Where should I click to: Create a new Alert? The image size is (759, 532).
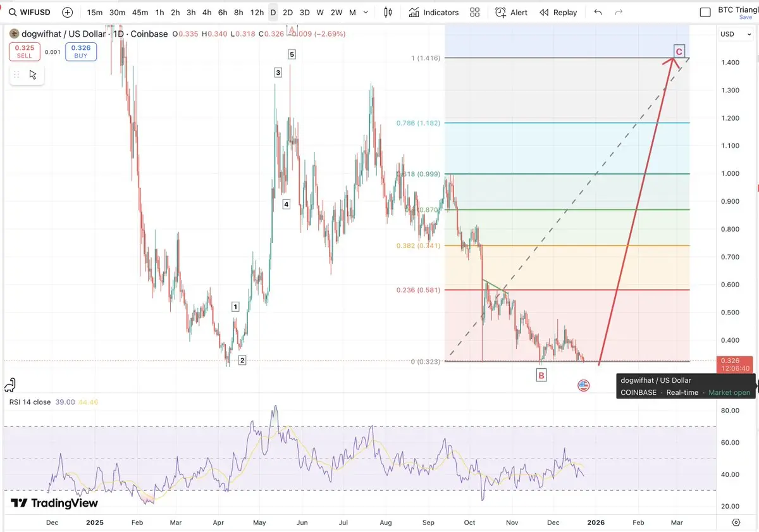[x=512, y=12]
